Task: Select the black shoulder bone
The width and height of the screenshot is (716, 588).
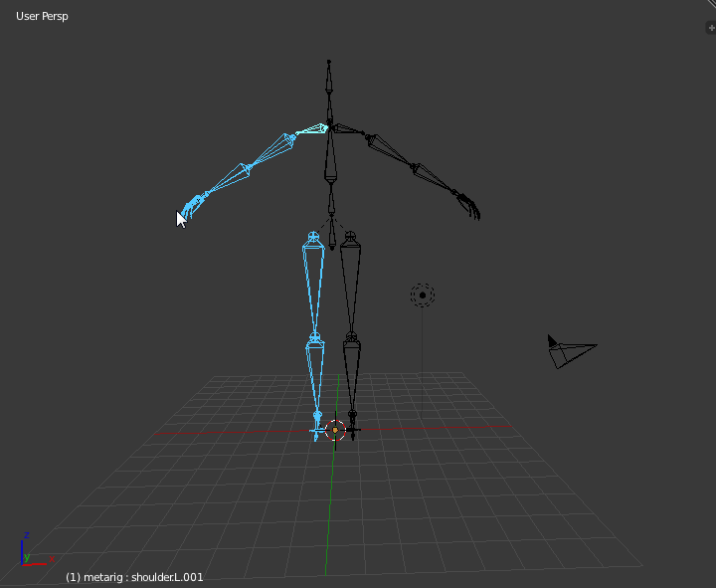Action: click(x=348, y=129)
